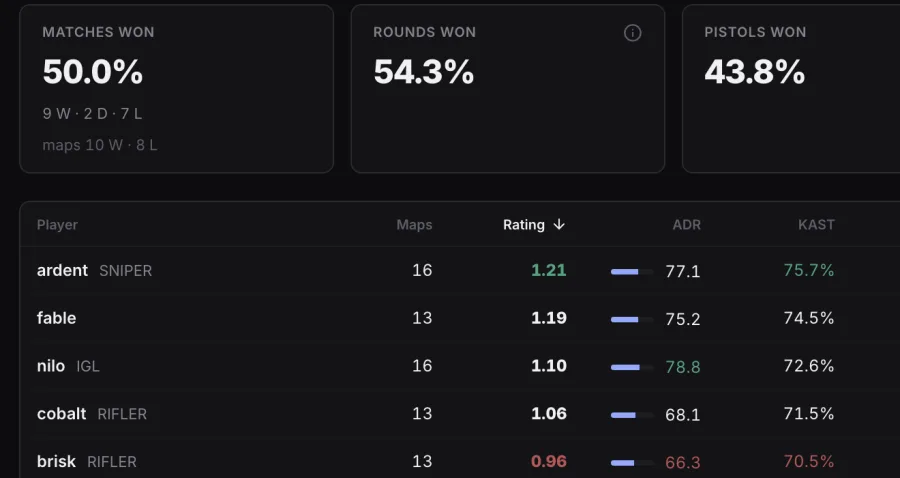Sort table by Rating column header
The width and height of the screenshot is (900, 478).
(x=534, y=225)
